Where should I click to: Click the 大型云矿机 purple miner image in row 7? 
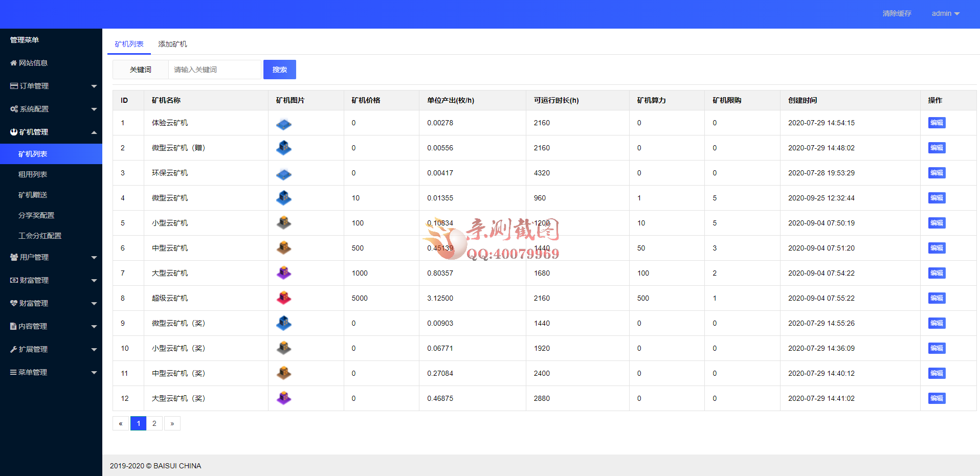click(x=283, y=273)
